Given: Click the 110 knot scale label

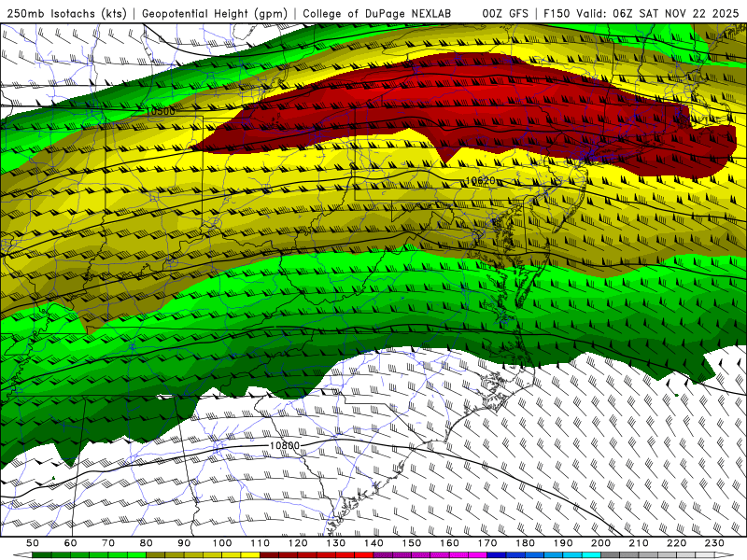Looking at the screenshot, I should 261,543.
